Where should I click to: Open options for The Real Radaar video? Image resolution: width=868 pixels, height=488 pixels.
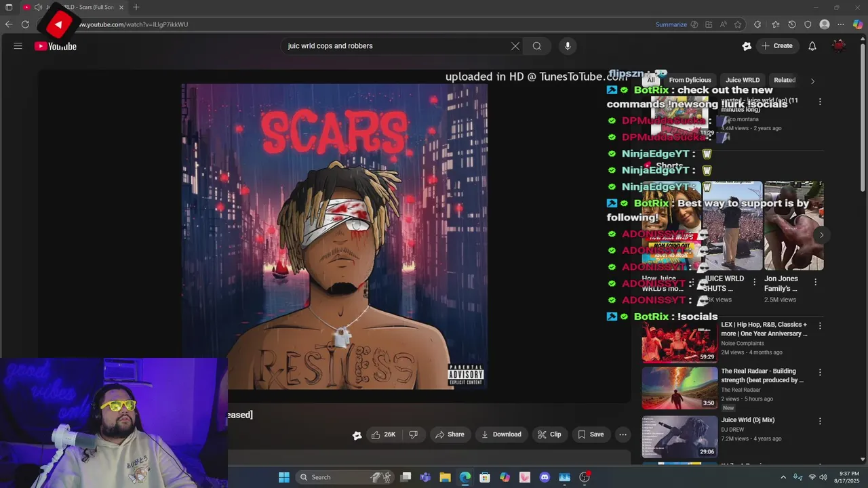[820, 372]
